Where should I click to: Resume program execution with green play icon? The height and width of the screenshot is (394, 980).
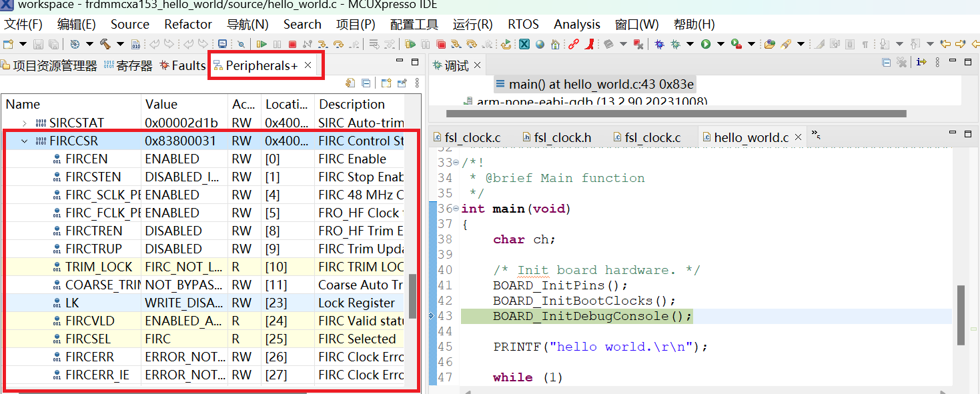(262, 43)
